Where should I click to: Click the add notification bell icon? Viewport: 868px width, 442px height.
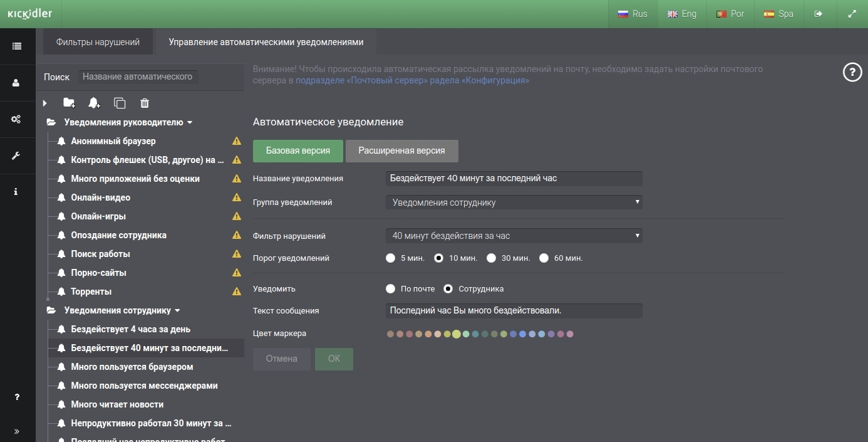(94, 103)
